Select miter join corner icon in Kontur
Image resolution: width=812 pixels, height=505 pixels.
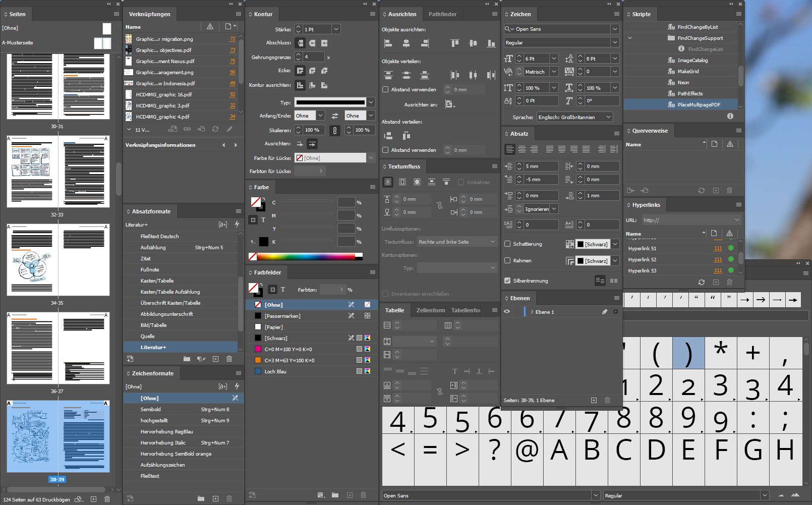[300, 71]
